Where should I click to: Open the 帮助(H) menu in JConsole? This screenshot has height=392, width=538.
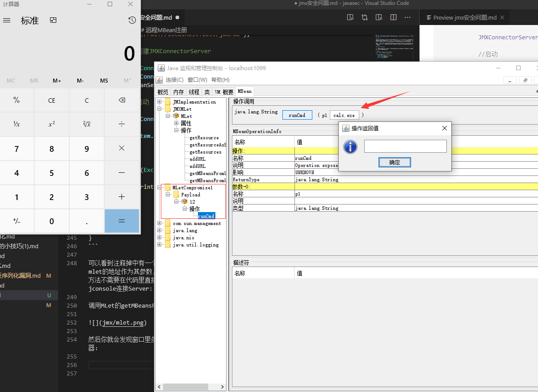point(220,79)
